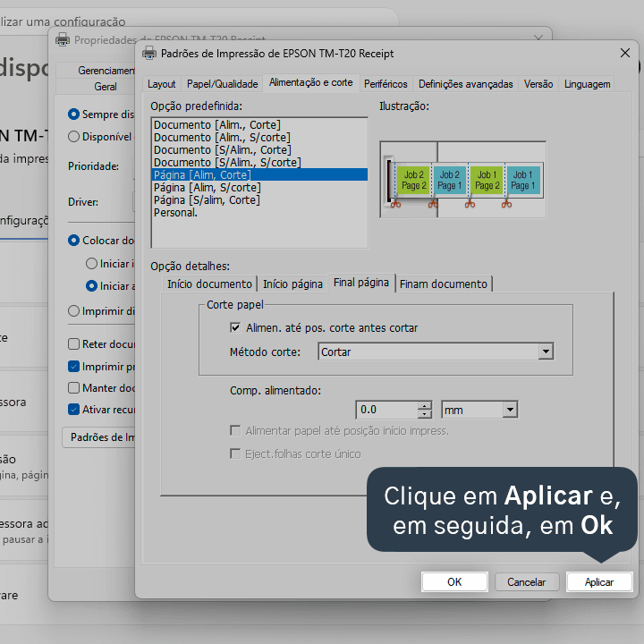Toggle Ativar recursos checkbox in Propriedades window
644x644 pixels.
pyautogui.click(x=73, y=410)
